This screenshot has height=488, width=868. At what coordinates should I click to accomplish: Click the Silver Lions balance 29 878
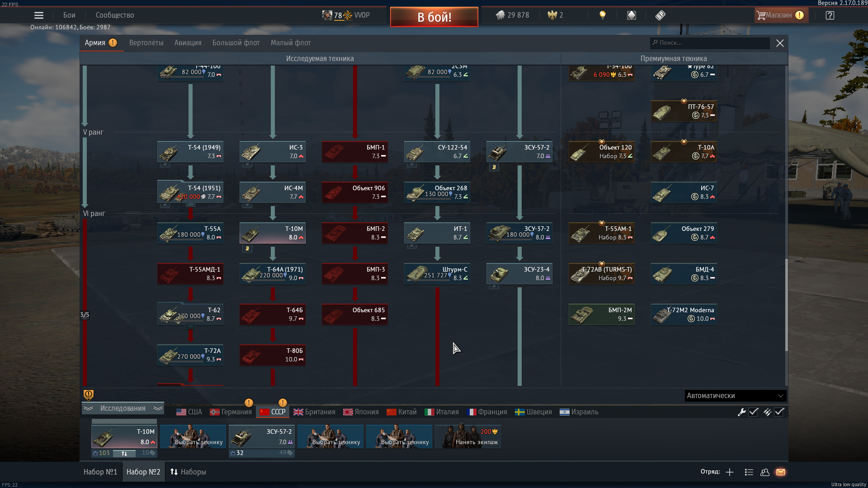pos(512,15)
